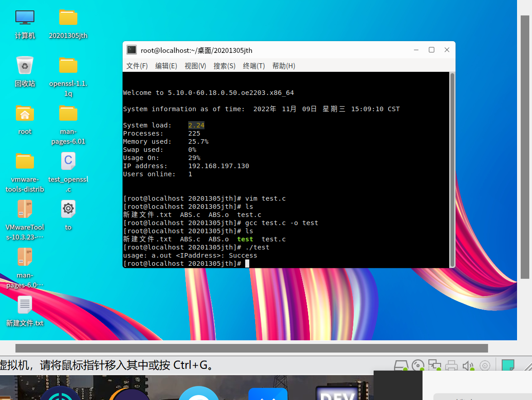
Task: Click the terminal cursor at the last prompt
Action: [247, 264]
